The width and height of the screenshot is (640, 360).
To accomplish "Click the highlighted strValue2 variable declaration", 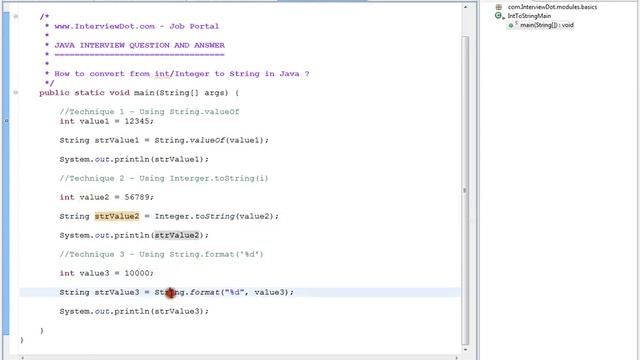I will click(x=117, y=216).
